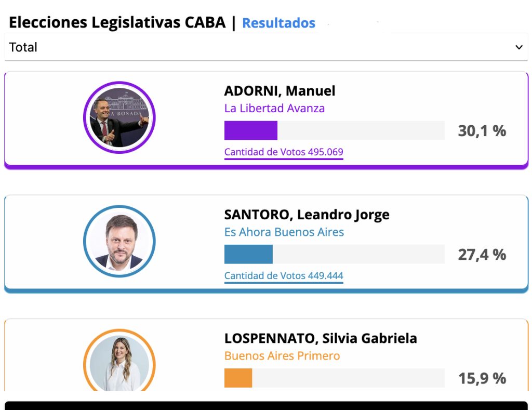Click the 30,1 % result figure

(x=482, y=131)
